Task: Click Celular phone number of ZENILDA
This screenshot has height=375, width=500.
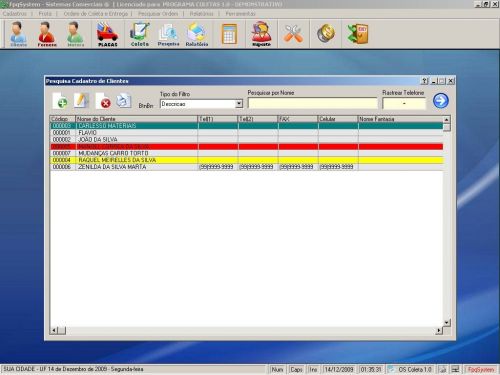Action: 336,167
